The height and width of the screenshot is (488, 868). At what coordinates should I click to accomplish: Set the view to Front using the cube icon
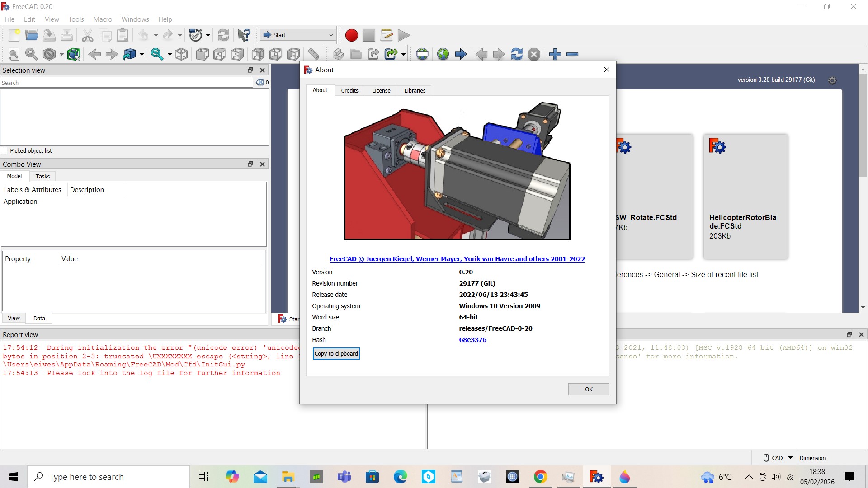click(202, 54)
